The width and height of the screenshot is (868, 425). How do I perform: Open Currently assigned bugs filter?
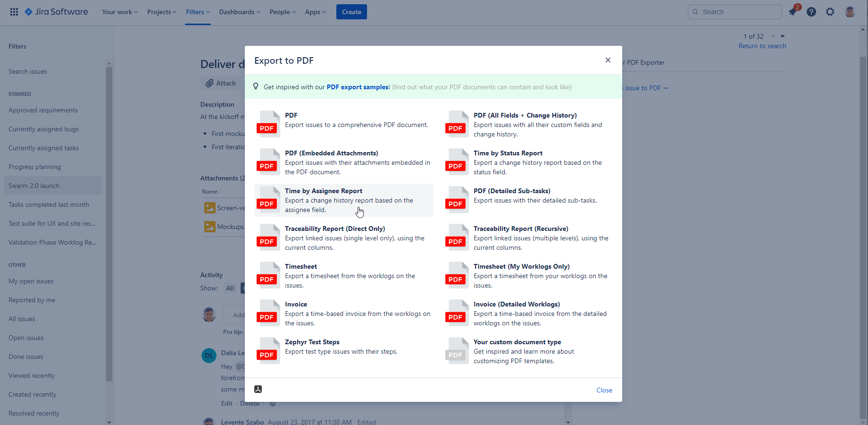(43, 129)
